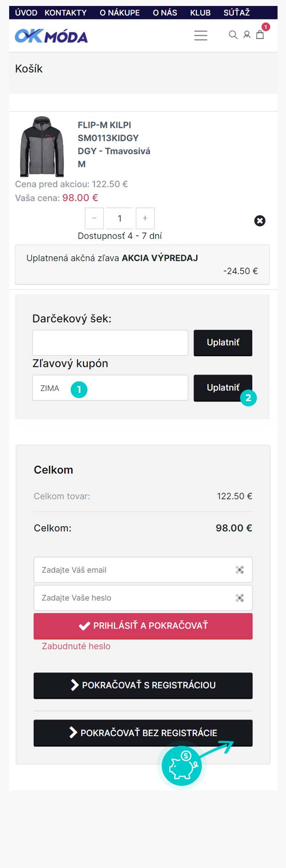Decrease quantity with the minus button

[x=94, y=218]
